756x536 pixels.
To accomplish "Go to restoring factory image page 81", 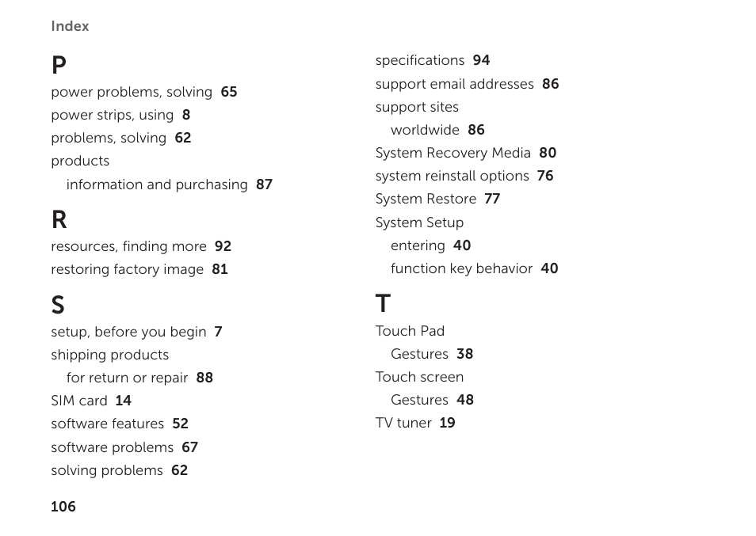I will tap(139, 269).
